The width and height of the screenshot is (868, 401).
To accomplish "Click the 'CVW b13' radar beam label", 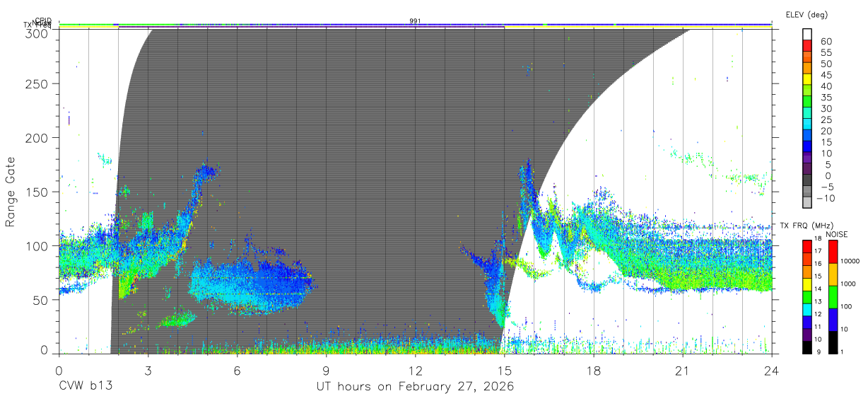I will [x=86, y=387].
